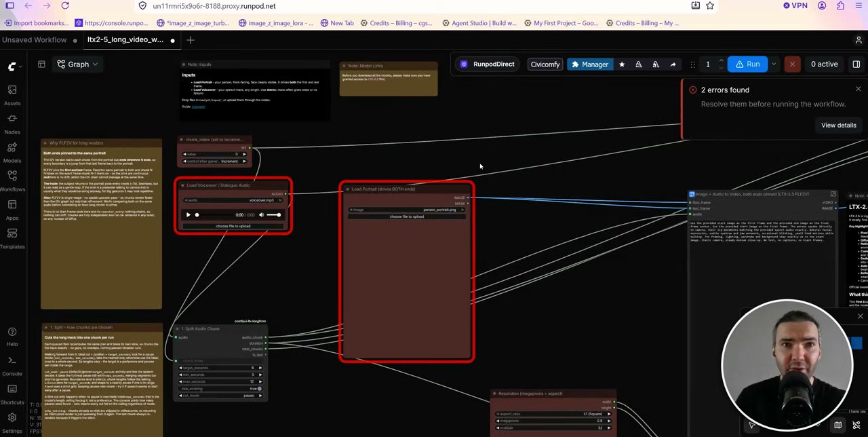This screenshot has width=868, height=437.
Task: Open keyboard Shortcuts panel
Action: 12,394
